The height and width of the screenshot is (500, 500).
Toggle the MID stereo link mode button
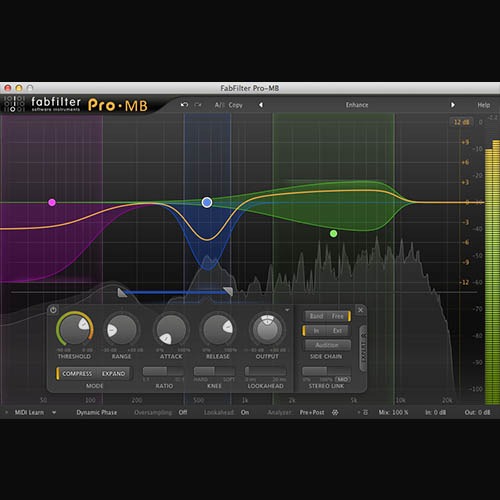pyautogui.click(x=343, y=379)
